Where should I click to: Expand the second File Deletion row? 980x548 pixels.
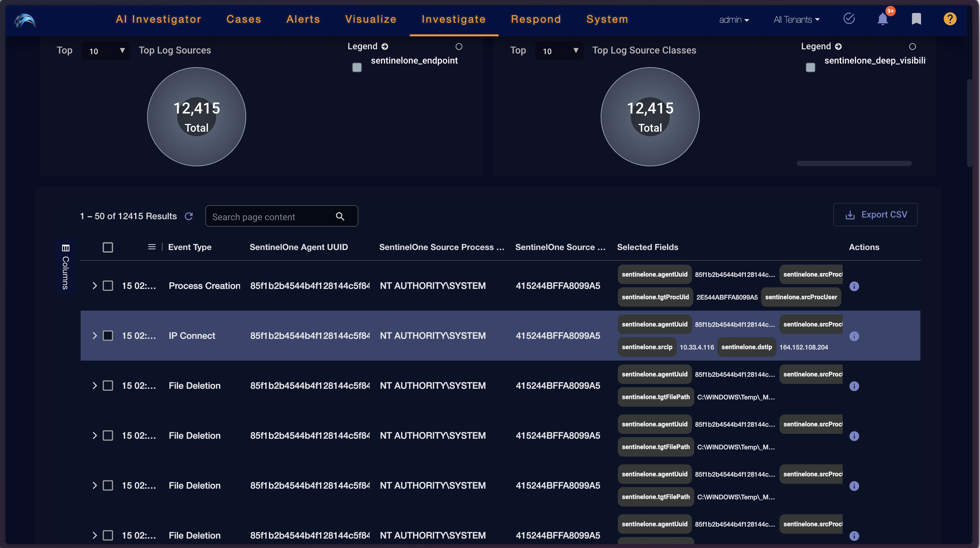(x=94, y=435)
